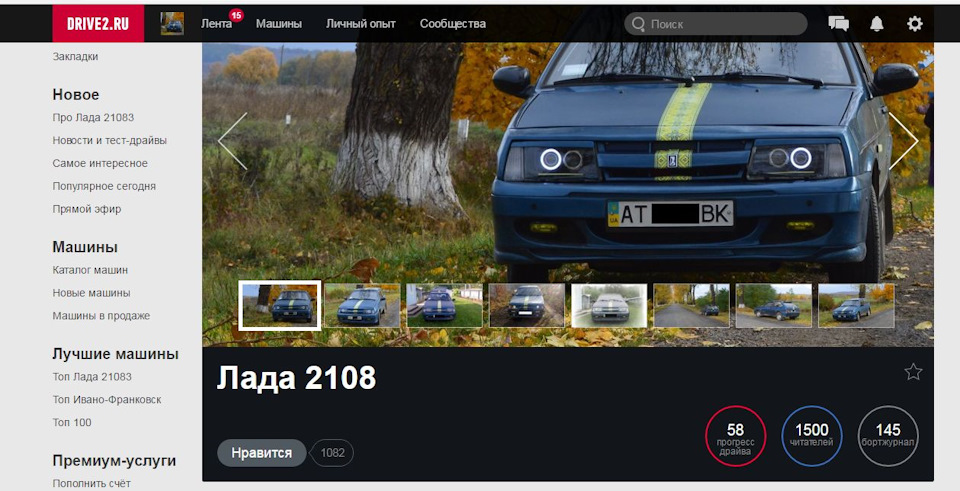The width and height of the screenshot is (960, 491).
Task: Select the eighth thumbnail at the end
Action: 856,305
